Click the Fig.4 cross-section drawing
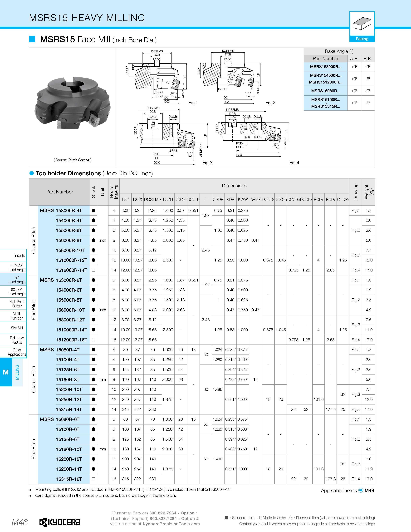411x532 pixels. (x=252, y=133)
